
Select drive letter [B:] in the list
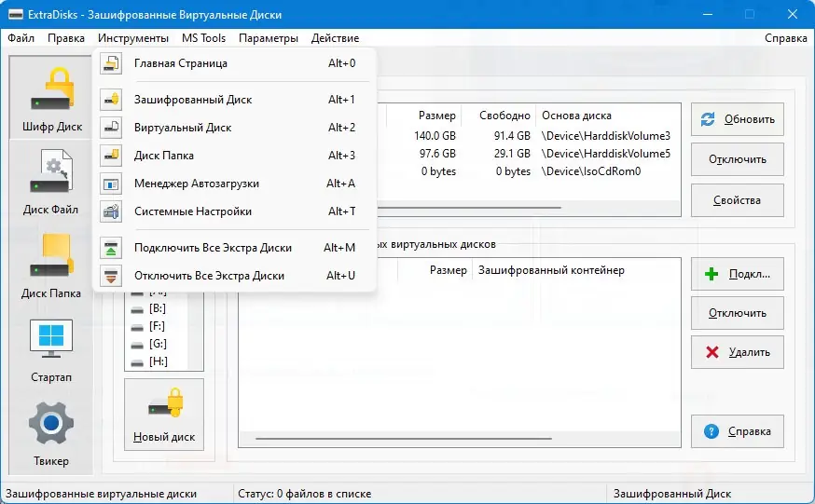pyautogui.click(x=158, y=309)
